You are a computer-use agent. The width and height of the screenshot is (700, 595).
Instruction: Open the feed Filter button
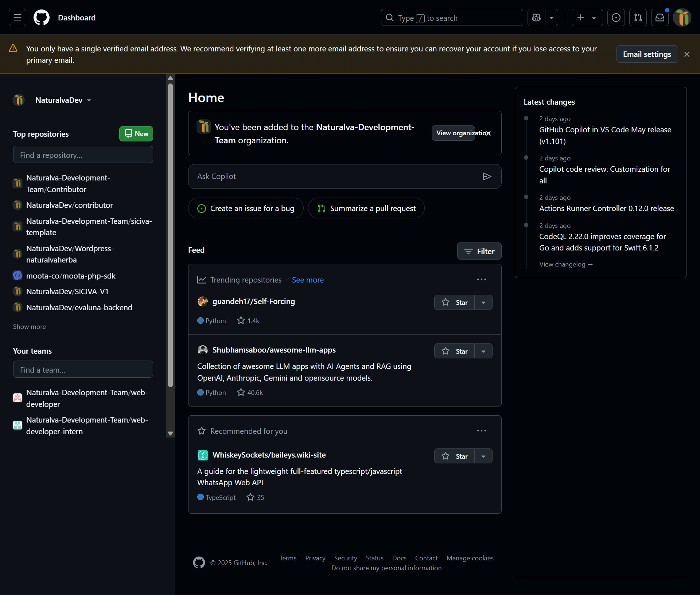(x=479, y=251)
